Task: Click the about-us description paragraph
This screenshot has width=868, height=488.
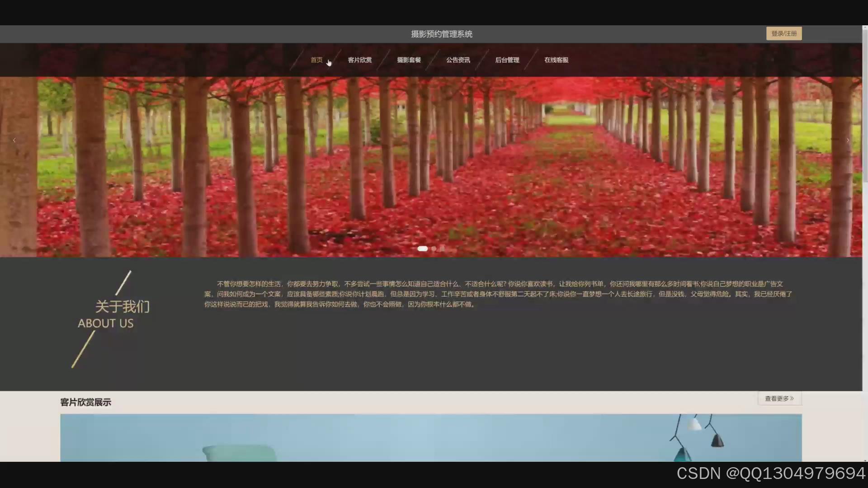Action: pyautogui.click(x=497, y=294)
